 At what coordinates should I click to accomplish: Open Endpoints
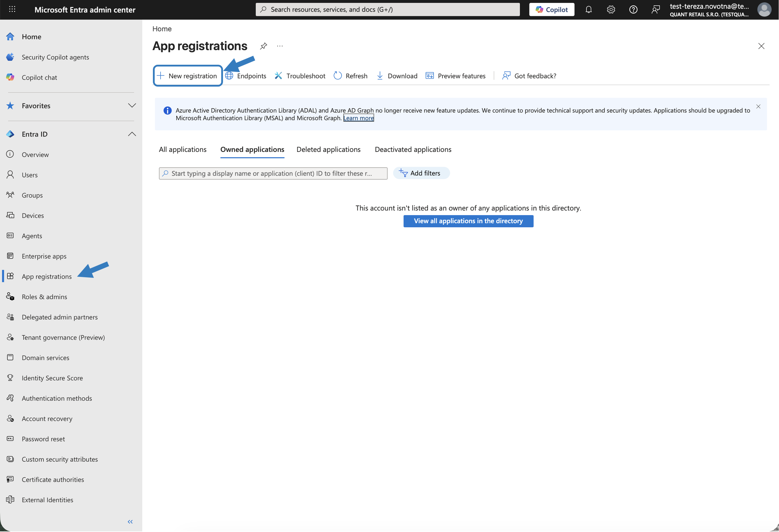click(246, 76)
